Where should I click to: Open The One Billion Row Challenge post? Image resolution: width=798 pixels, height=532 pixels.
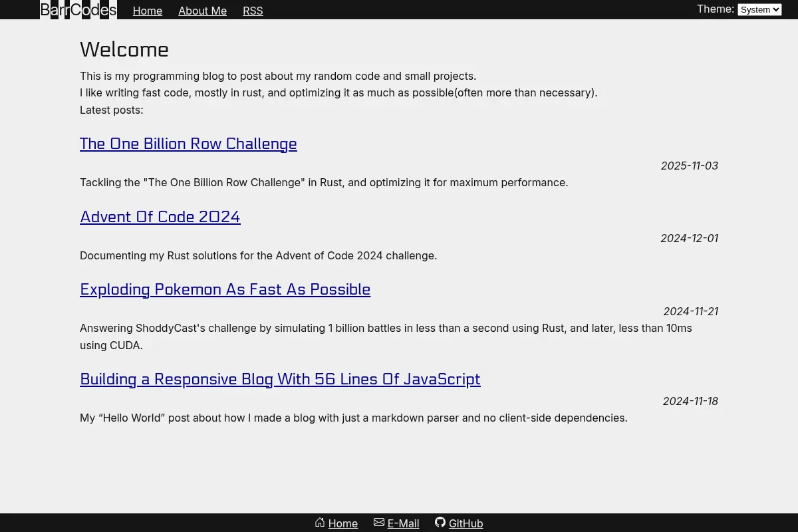[x=188, y=144]
